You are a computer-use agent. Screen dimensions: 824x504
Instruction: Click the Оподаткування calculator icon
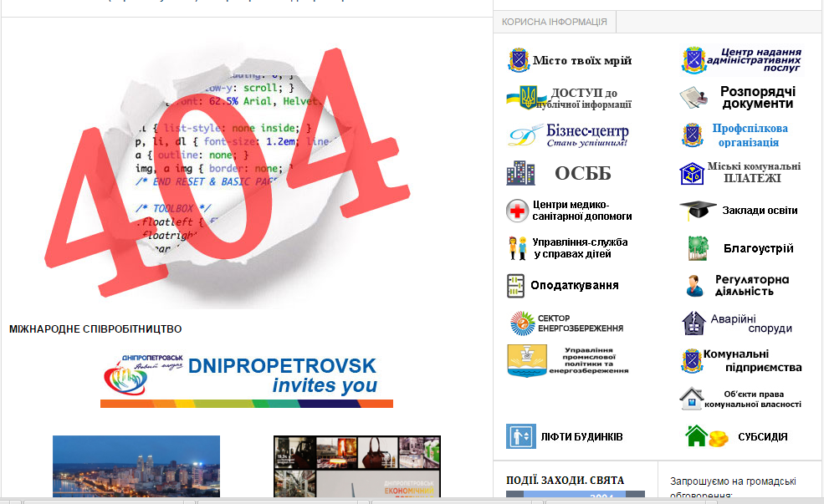(x=515, y=286)
